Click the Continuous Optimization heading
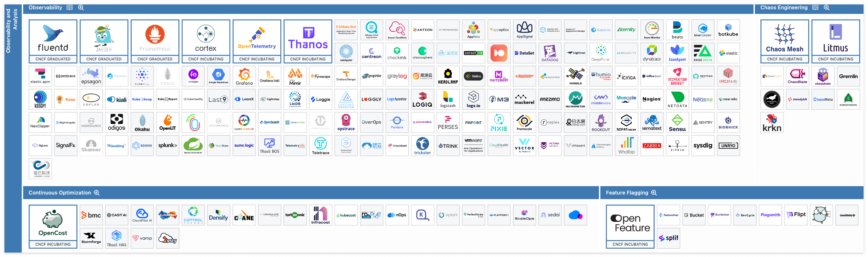The image size is (868, 257). 60,192
